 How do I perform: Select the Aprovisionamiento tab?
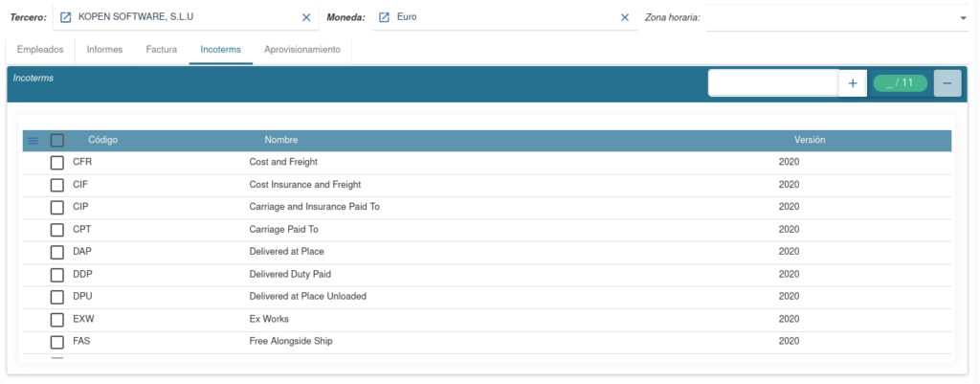pyautogui.click(x=301, y=49)
